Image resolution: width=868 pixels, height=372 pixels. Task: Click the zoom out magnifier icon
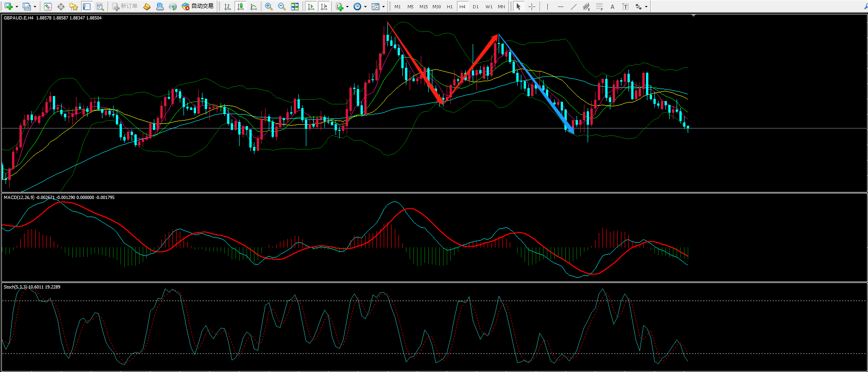(x=281, y=6)
